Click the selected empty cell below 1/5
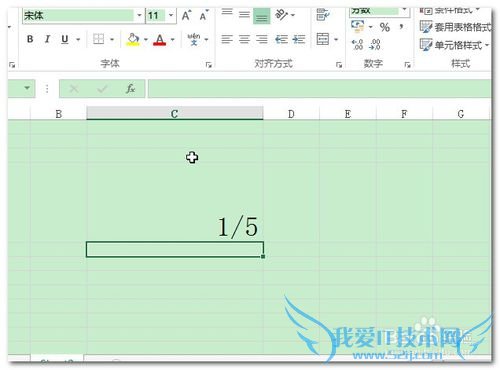This screenshot has height=370, width=500. tap(175, 249)
